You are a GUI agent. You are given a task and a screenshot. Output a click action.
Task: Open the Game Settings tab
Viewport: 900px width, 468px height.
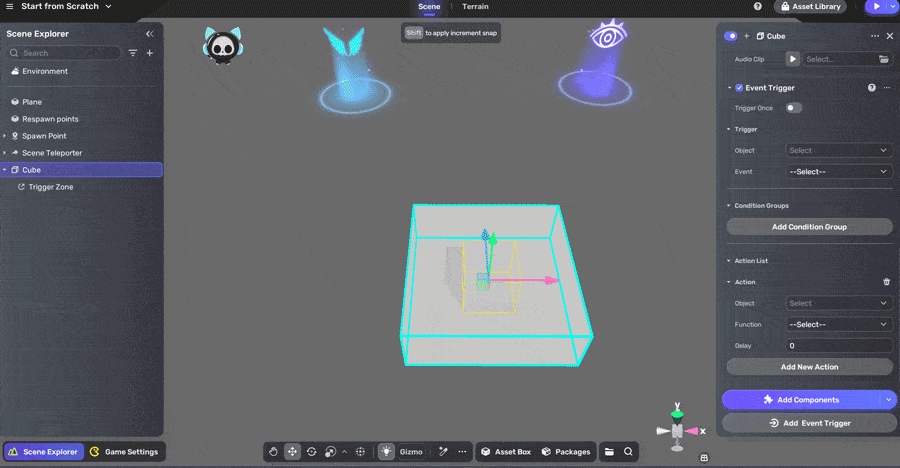125,452
